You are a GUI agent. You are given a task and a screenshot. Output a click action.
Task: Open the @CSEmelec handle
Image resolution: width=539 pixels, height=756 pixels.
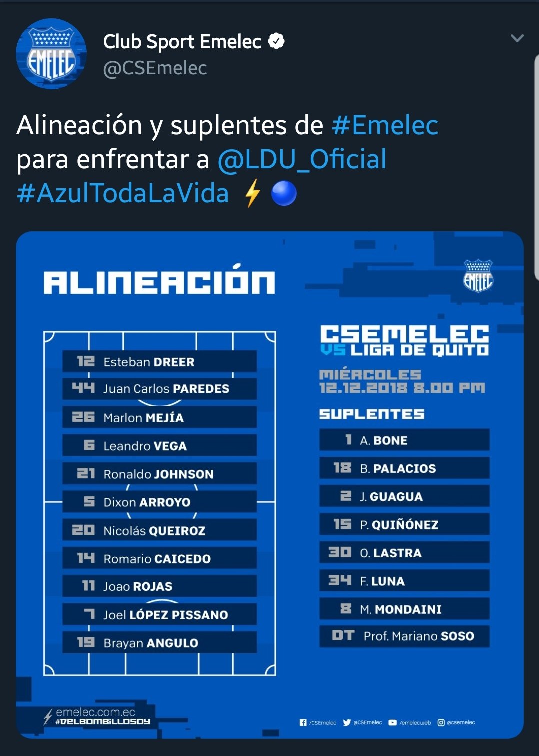155,68
